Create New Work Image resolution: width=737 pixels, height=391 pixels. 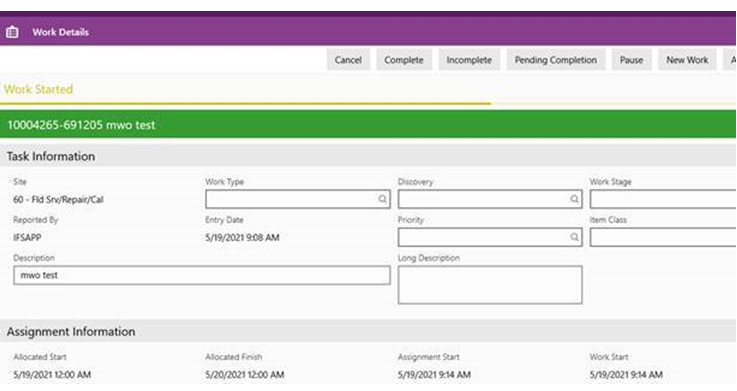pos(687,60)
